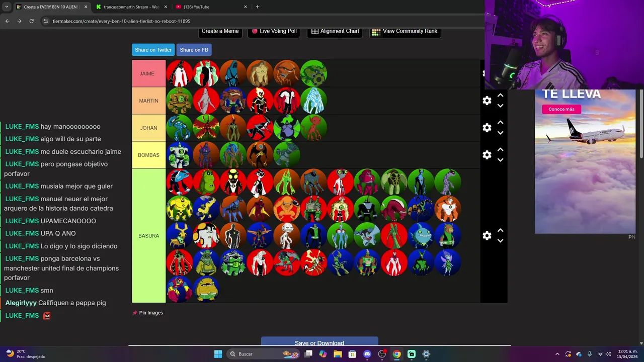Open Microsoft Store from taskbar
The height and width of the screenshot is (362, 644).
click(x=352, y=354)
